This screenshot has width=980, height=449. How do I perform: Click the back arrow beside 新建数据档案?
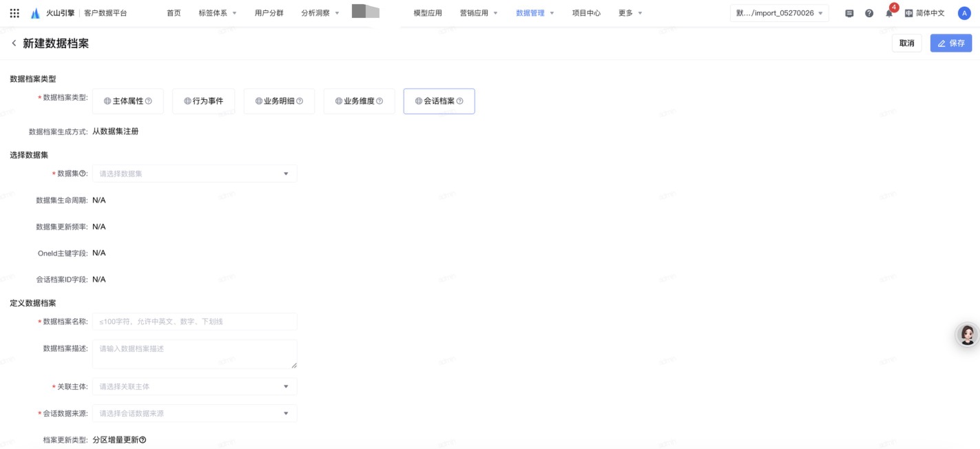tap(12, 43)
